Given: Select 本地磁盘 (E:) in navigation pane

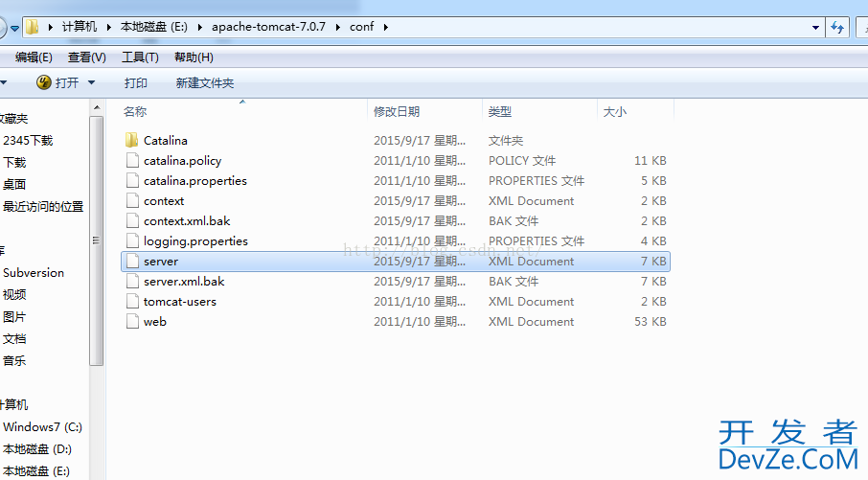Looking at the screenshot, I should click(x=36, y=471).
